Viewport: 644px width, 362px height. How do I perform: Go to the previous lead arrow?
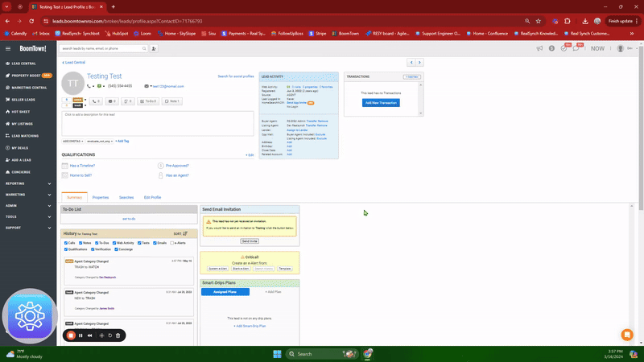click(x=411, y=62)
